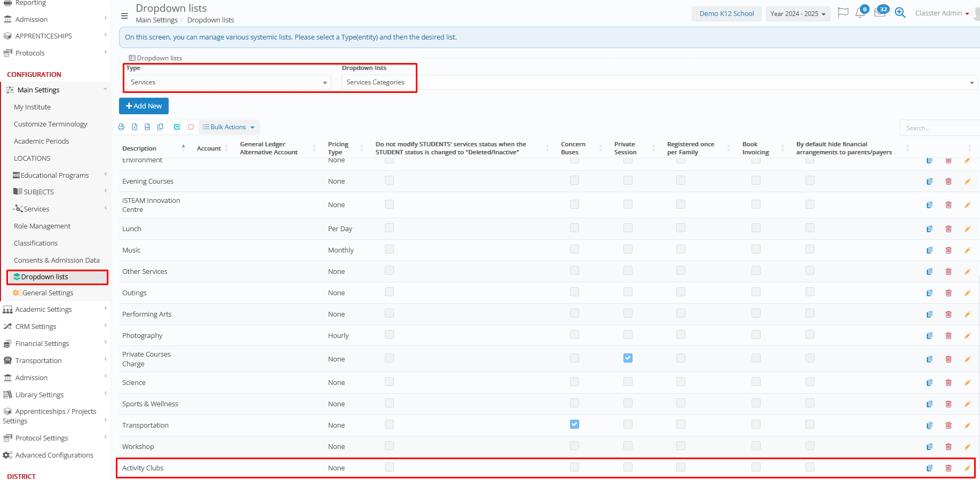Viewport: 980px width, 480px height.
Task: Open the notifications bell icon
Action: (860, 13)
